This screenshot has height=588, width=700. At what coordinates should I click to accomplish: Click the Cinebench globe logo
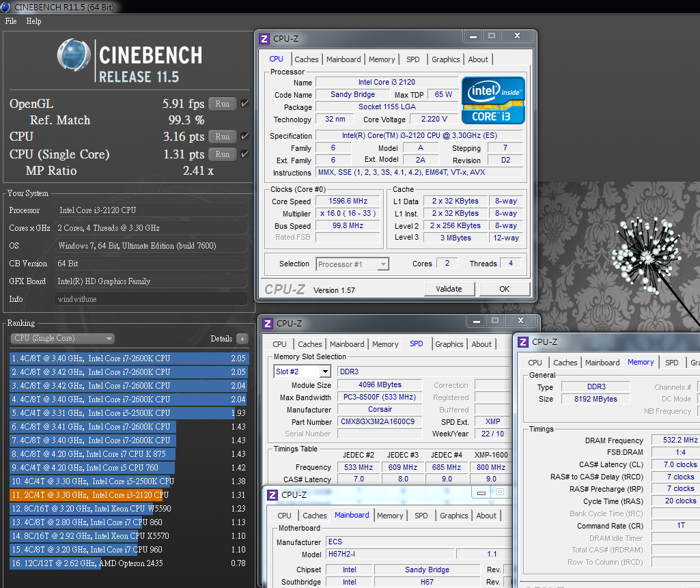[74, 55]
